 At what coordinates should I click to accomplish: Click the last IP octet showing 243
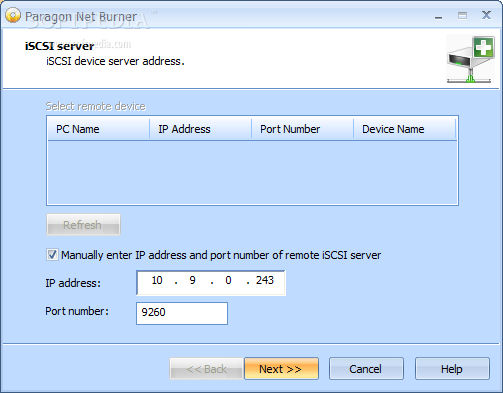pos(265,280)
